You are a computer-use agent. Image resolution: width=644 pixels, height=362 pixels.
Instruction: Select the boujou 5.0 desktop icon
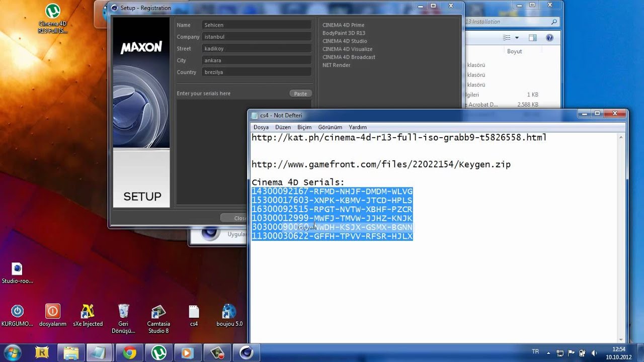click(229, 315)
